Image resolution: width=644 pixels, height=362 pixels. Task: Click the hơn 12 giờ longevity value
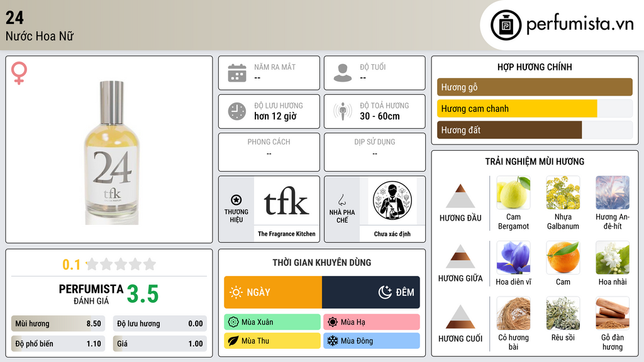coord(275,116)
